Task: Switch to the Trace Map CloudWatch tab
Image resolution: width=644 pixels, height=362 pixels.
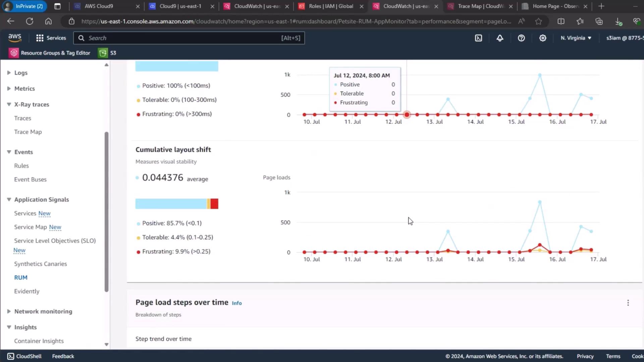Action: tap(480, 6)
